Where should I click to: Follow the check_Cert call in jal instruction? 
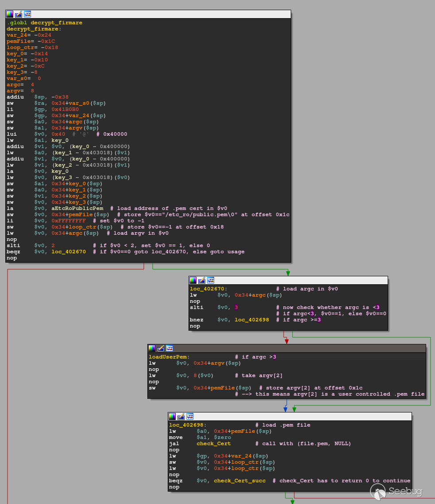(214, 443)
